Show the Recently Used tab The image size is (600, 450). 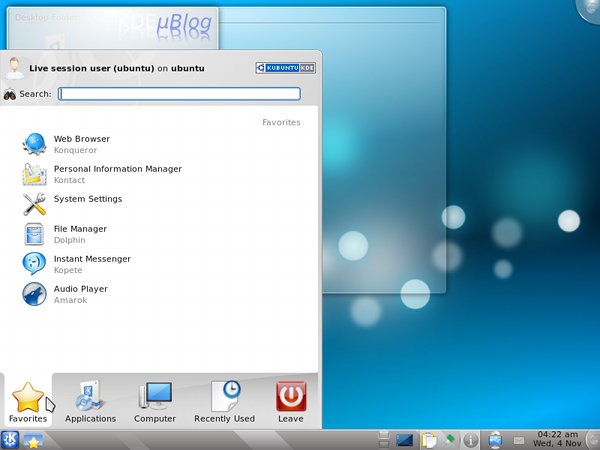click(225, 402)
